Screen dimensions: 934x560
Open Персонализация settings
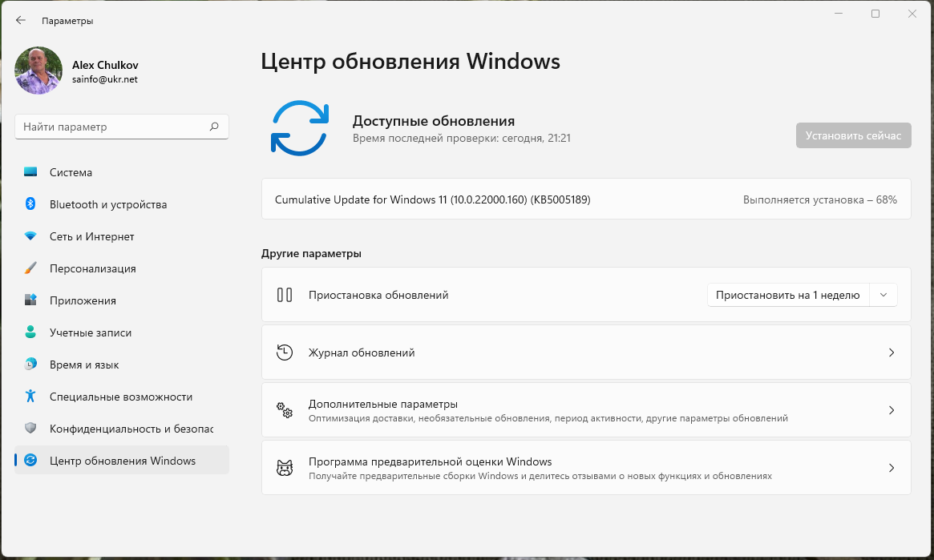pyautogui.click(x=122, y=268)
